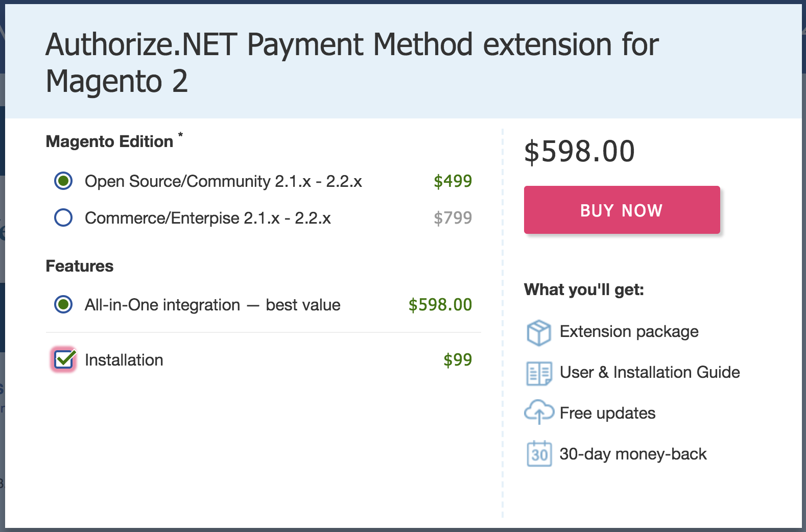
Task: Uncheck the Installation checkbox
Action: click(64, 359)
